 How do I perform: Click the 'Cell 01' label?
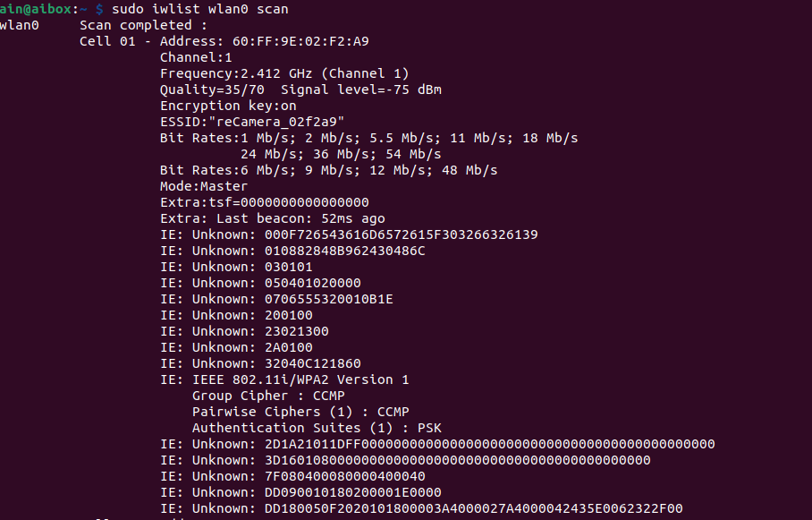[107, 41]
